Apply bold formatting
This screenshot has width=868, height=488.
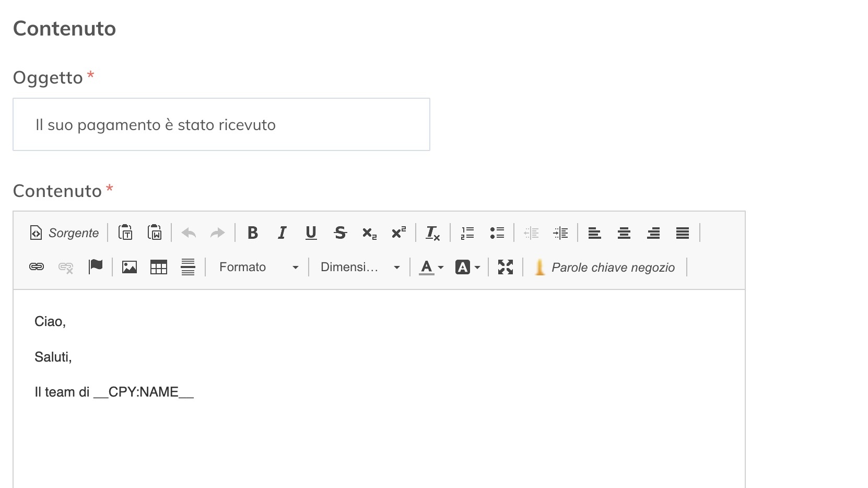[x=253, y=233]
